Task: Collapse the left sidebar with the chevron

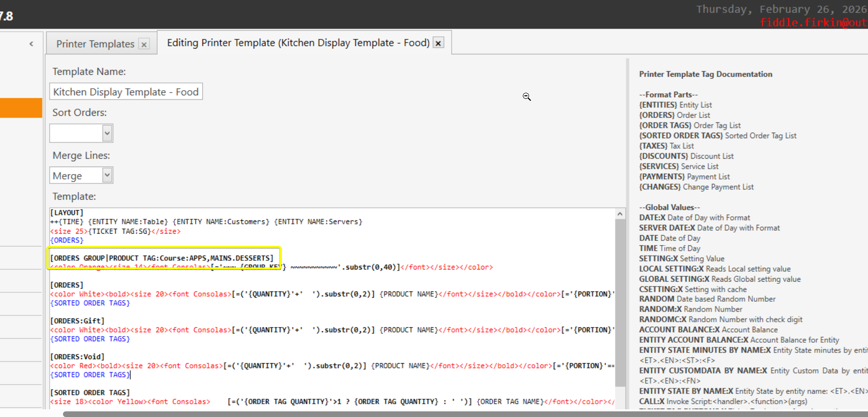Action: pyautogui.click(x=31, y=44)
